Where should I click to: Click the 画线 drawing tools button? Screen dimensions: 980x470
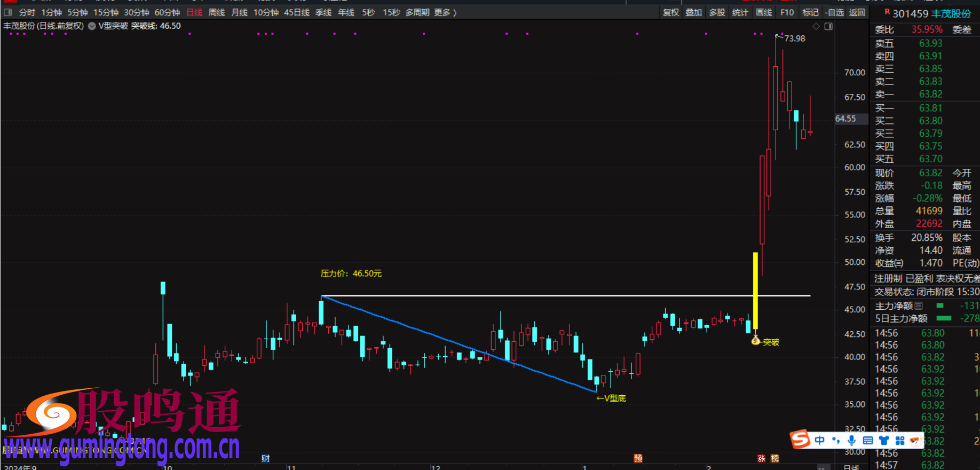tap(764, 12)
